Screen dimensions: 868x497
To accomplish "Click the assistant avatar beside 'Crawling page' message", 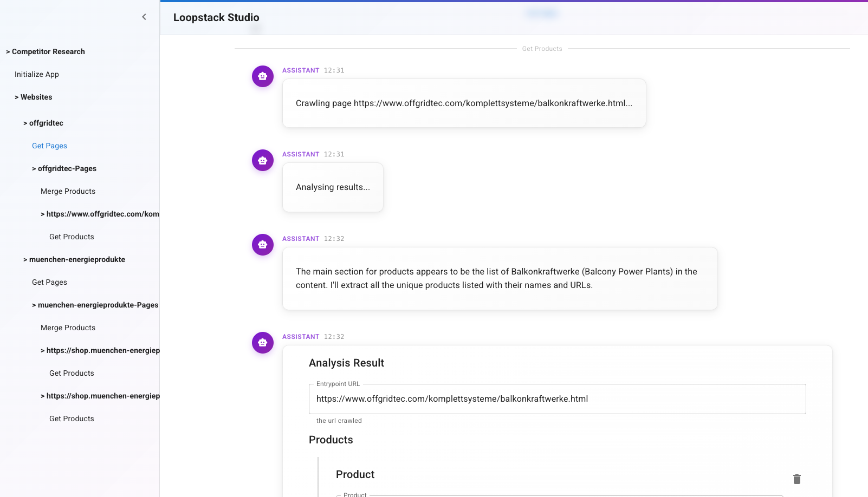I will coord(263,76).
